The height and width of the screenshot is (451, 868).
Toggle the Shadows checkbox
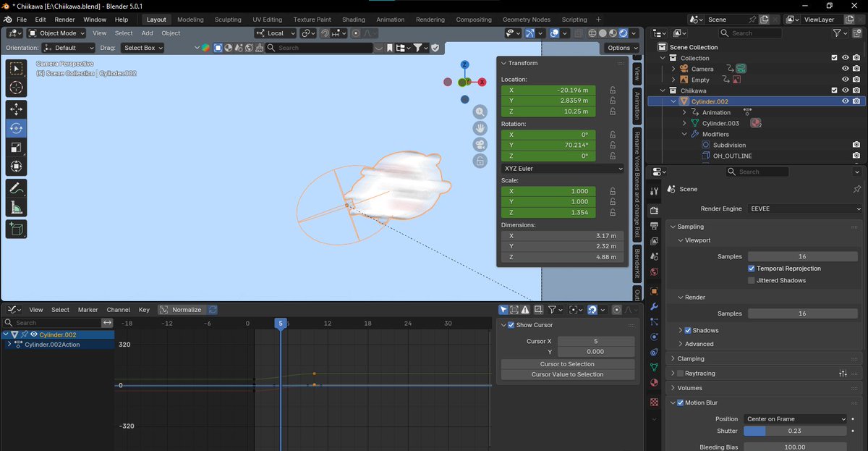[688, 330]
